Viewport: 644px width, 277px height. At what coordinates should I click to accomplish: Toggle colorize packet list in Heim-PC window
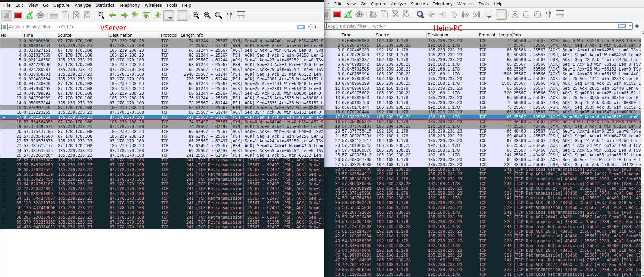(x=501, y=14)
